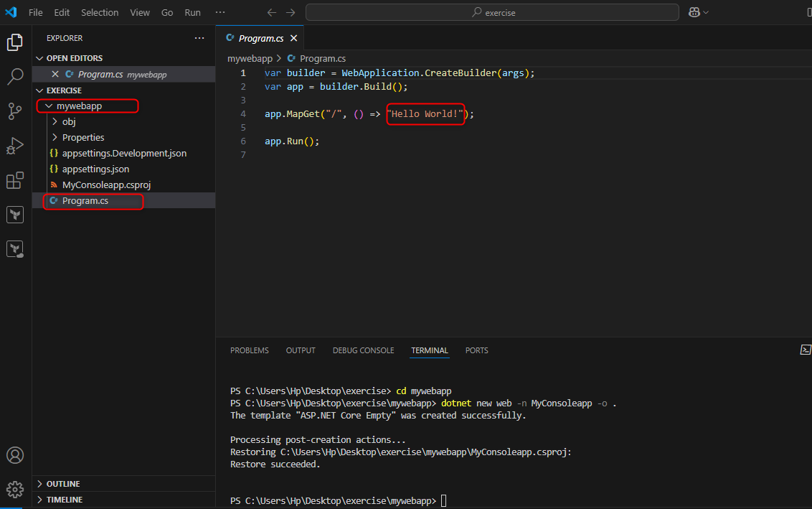This screenshot has width=812, height=509.
Task: Select Program.cs mywebapp in Open Editors
Action: [123, 74]
